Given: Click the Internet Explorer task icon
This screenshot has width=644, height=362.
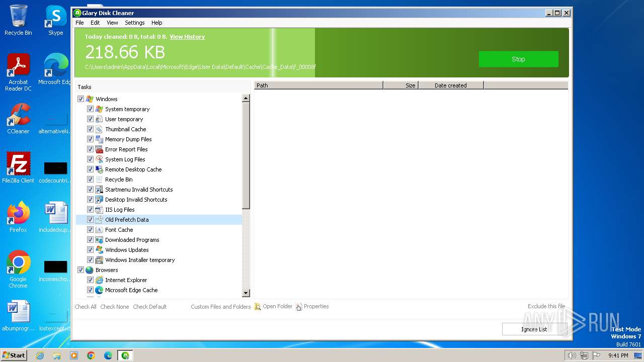Looking at the screenshot, I should (x=99, y=280).
